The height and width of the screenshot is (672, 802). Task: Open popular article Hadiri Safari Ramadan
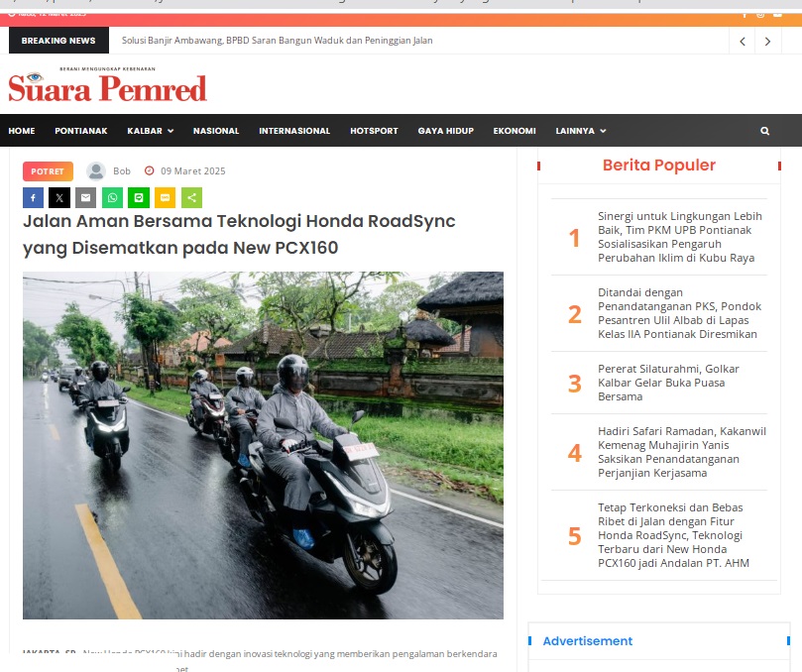tap(682, 452)
